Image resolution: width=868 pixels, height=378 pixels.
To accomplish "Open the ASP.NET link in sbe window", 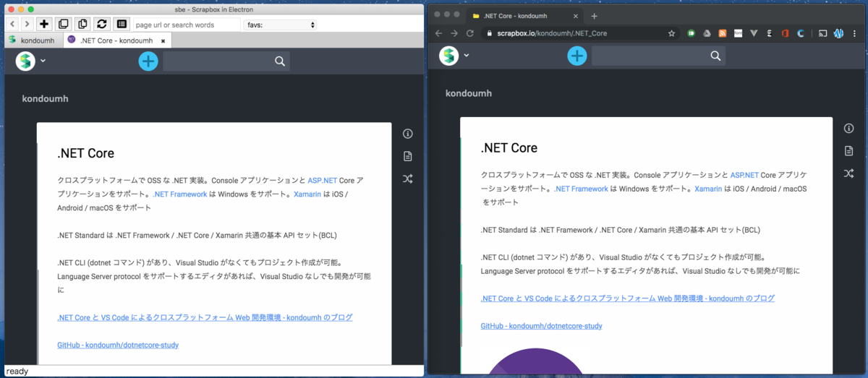I will [323, 180].
